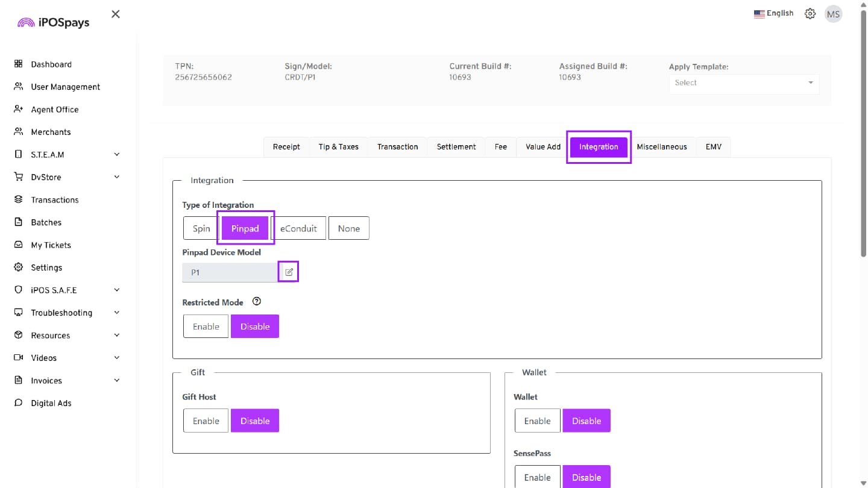Go to Transactions in the sidebar
Screen dimensions: 868x488
tap(54, 200)
